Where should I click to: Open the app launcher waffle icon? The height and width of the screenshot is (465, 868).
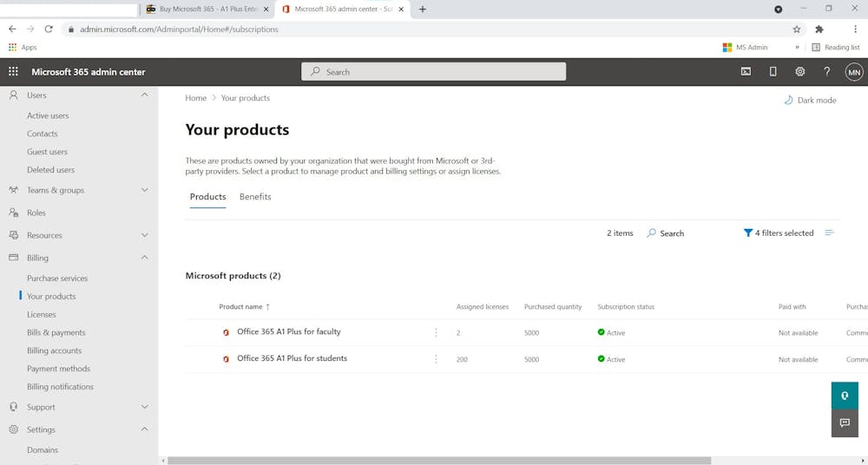click(13, 72)
